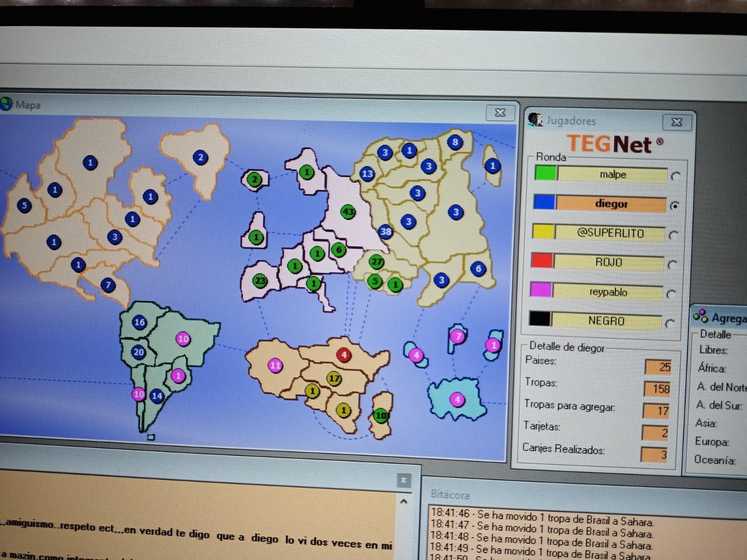Close the Jugadores panel
The width and height of the screenshot is (747, 560).
coord(677,122)
